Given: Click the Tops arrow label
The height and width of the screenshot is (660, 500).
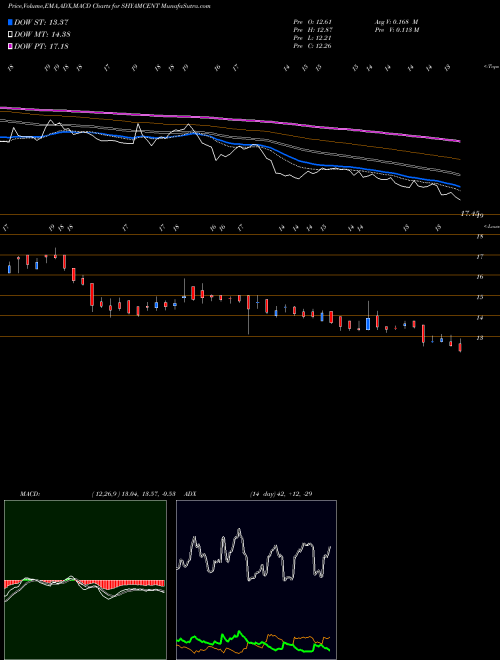Looking at the screenshot, I should (491, 67).
